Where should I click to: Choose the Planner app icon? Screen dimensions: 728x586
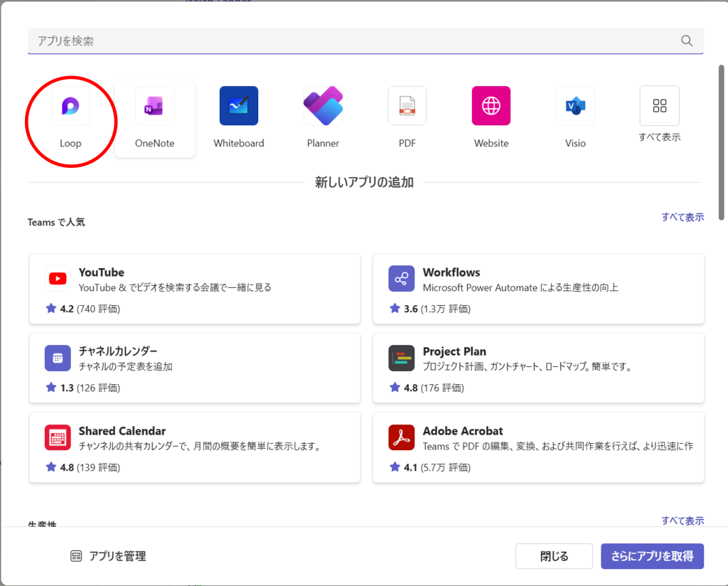[x=323, y=107]
